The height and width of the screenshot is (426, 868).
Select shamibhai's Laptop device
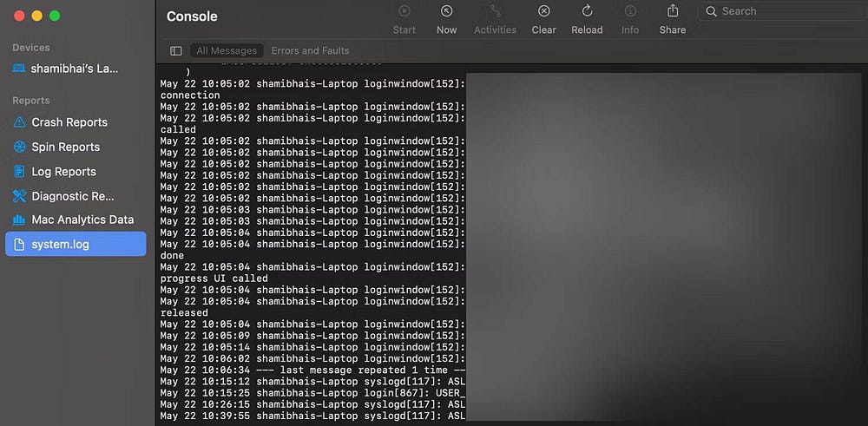click(76, 69)
